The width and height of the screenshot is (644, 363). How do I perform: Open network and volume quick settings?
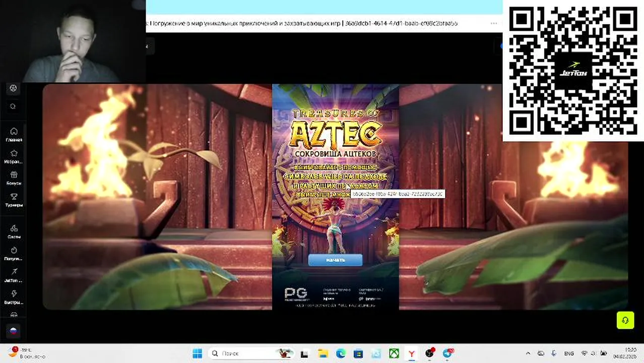coord(594,353)
